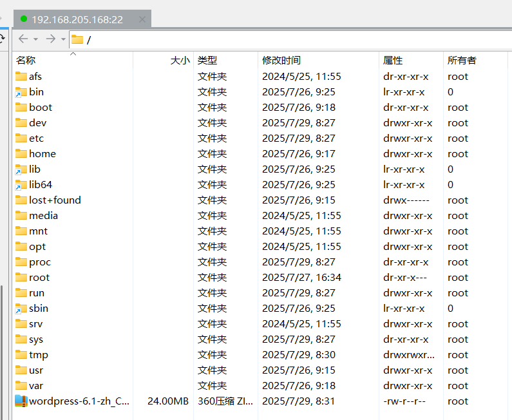
Task: Select the etc folder icon
Action: click(x=21, y=138)
